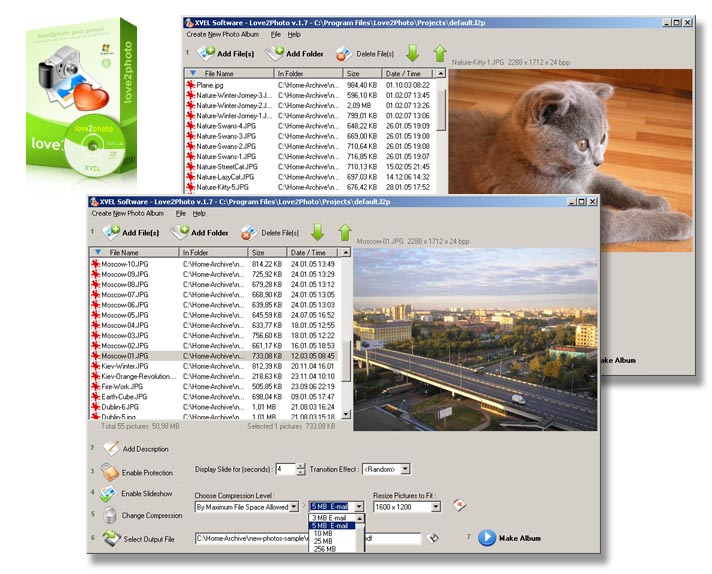
Task: Select Dublin-6.JPG in file list
Action: pos(215,407)
